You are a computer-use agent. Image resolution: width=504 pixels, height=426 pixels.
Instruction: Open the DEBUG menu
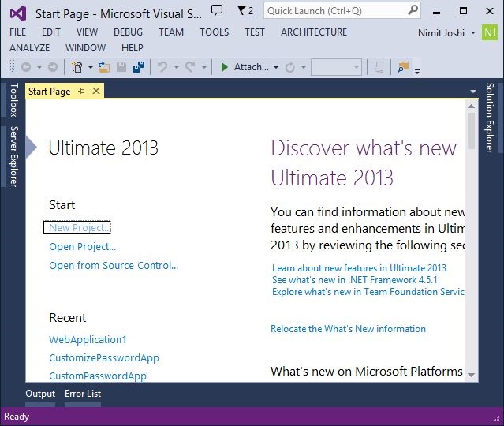[128, 32]
